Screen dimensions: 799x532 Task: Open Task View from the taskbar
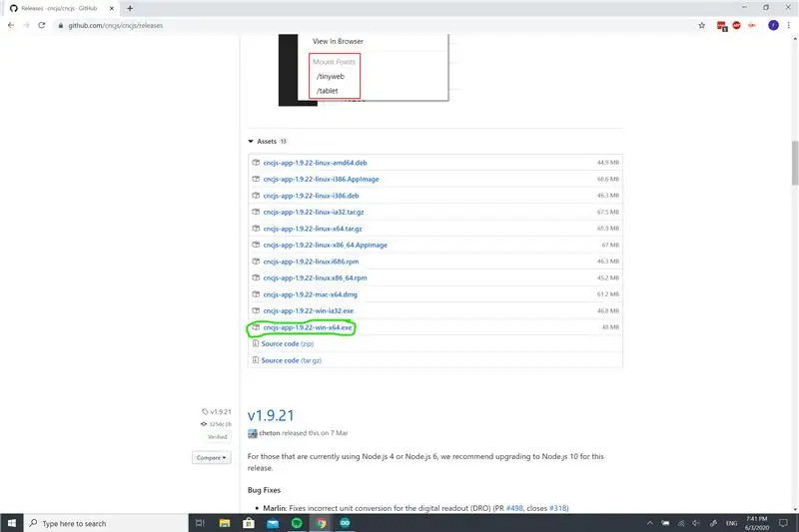coord(201,523)
